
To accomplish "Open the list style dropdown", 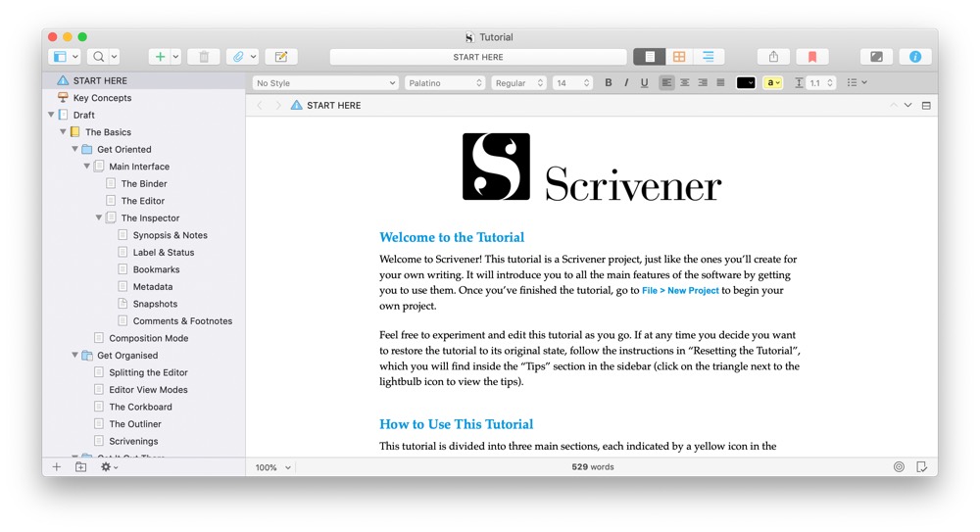I will (857, 82).
